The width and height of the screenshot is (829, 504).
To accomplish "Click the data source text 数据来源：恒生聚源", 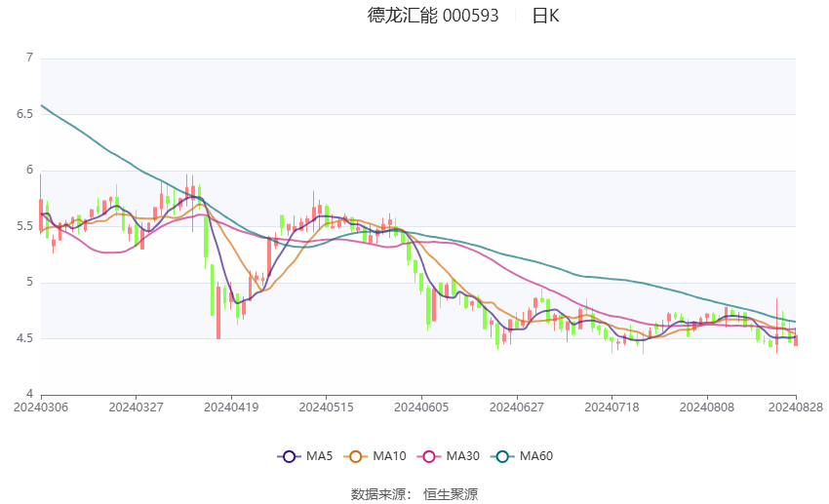I will (414, 494).
